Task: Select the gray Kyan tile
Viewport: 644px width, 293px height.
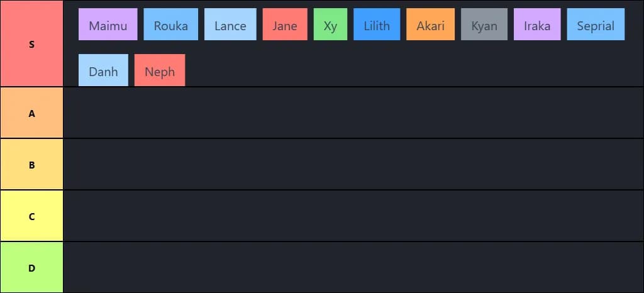Action: point(484,25)
